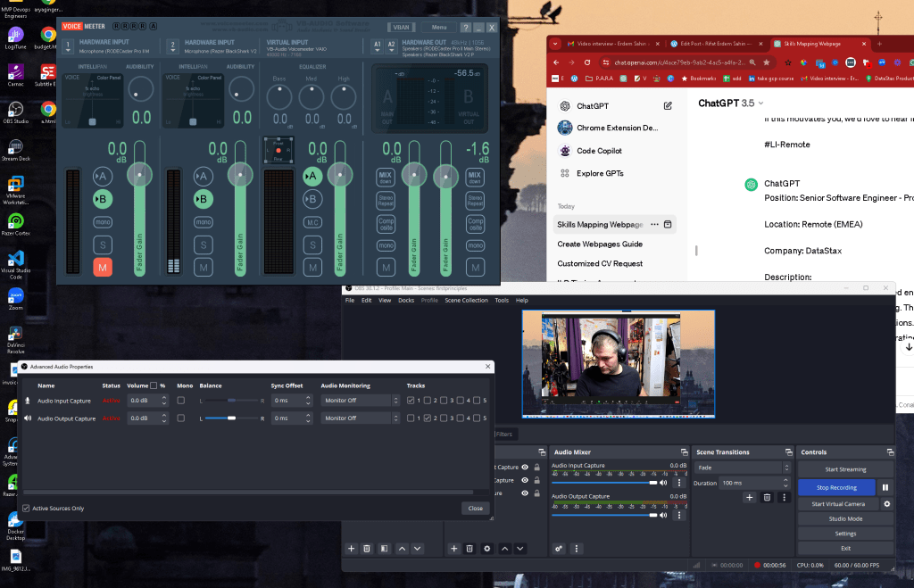Switch to the Video interview Chrome tab
The height and width of the screenshot is (588, 914).
(613, 44)
